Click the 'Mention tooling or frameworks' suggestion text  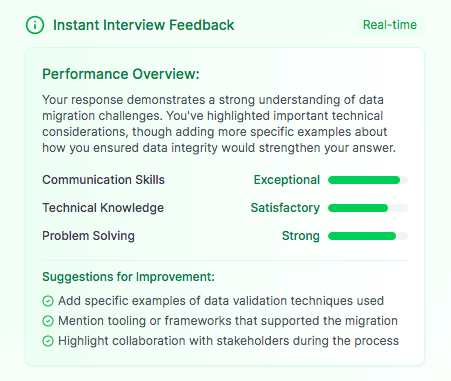click(x=228, y=321)
